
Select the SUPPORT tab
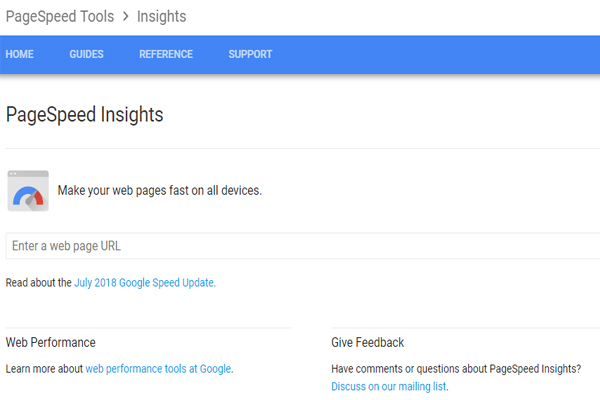pos(250,54)
